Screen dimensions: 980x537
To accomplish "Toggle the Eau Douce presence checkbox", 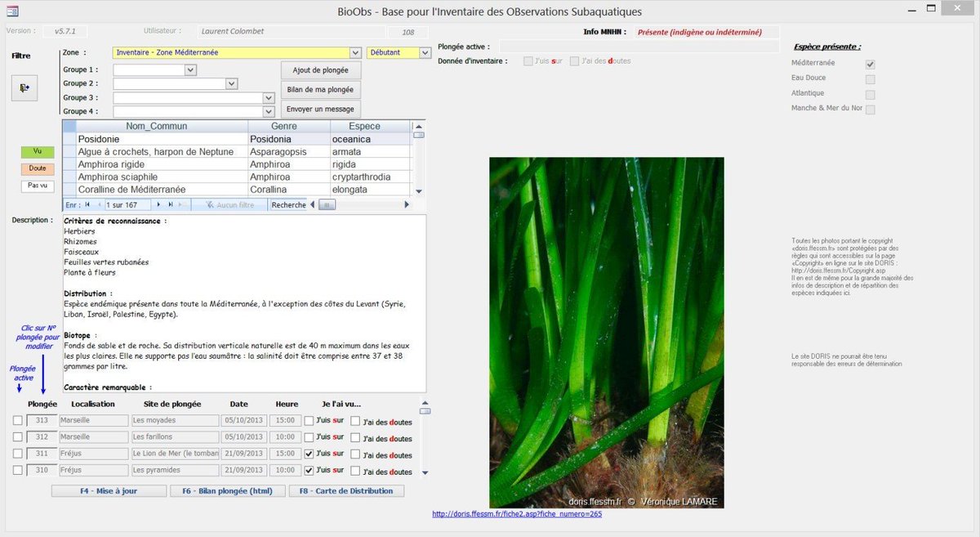I will tap(871, 79).
